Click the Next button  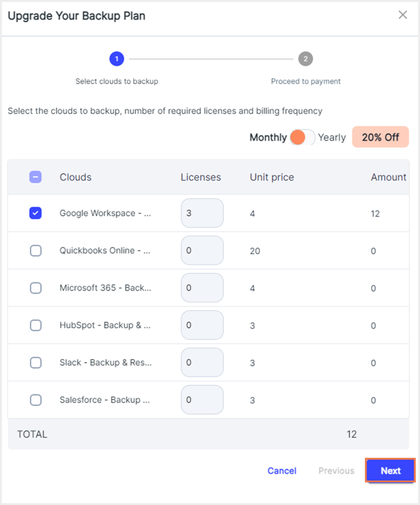point(390,471)
